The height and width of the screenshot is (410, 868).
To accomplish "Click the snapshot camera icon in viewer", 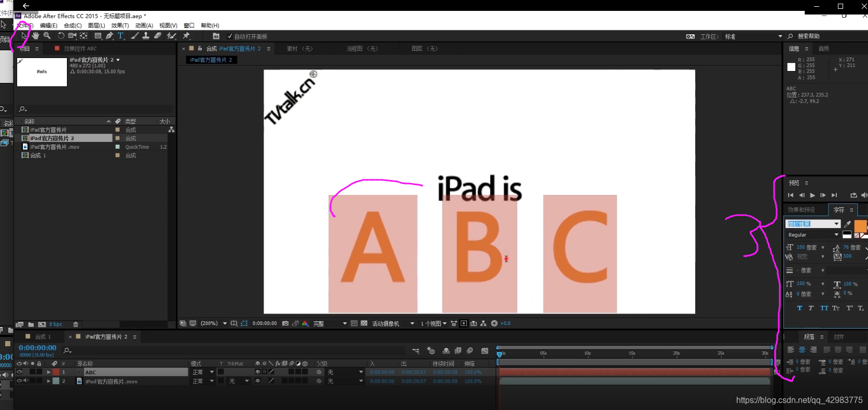I will pyautogui.click(x=285, y=323).
